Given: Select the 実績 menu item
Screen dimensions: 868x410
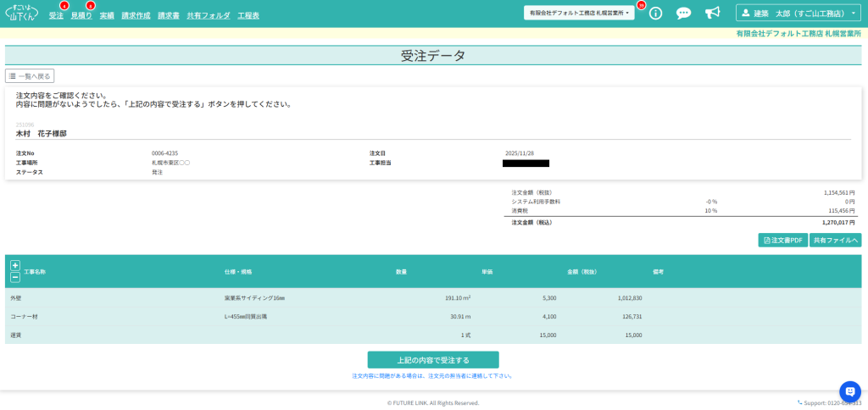Looking at the screenshot, I should [107, 16].
